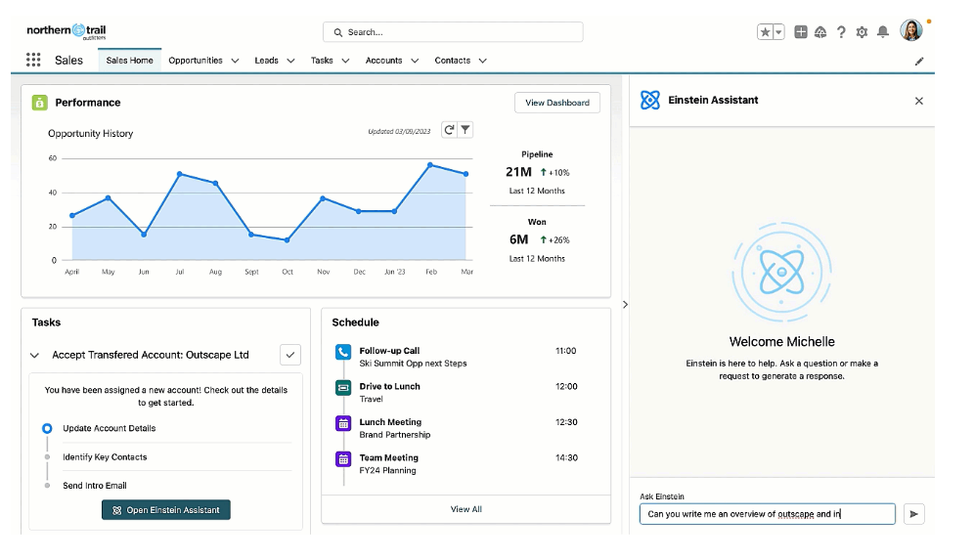Click the Won 6M value
974x560 pixels.
pos(518,239)
